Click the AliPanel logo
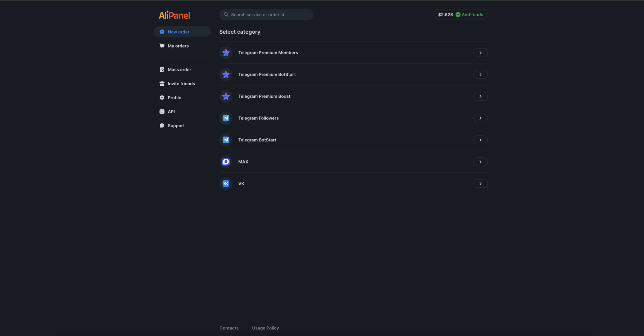 174,15
